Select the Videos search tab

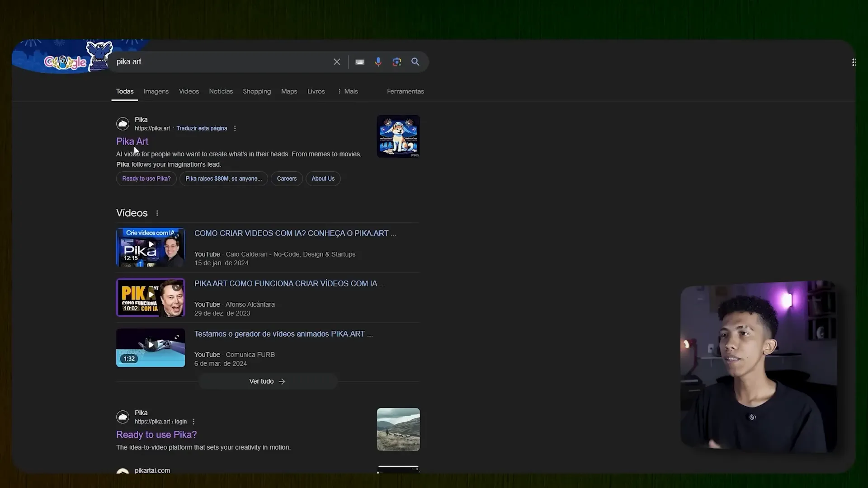click(x=189, y=90)
